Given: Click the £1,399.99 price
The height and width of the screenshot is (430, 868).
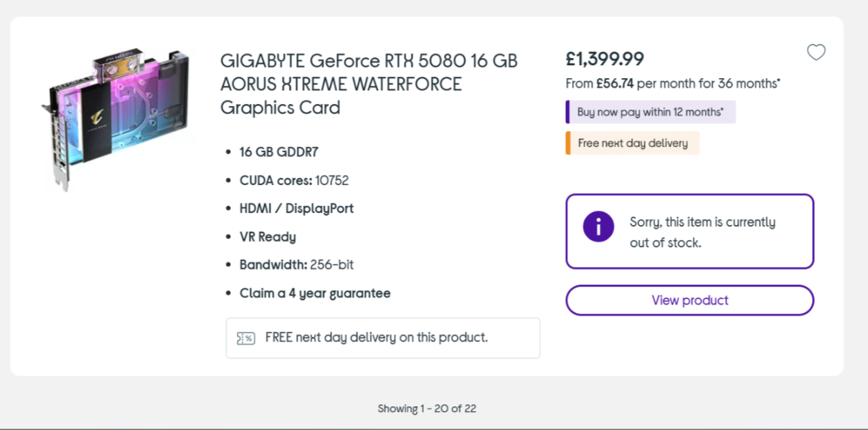Looking at the screenshot, I should click(605, 59).
